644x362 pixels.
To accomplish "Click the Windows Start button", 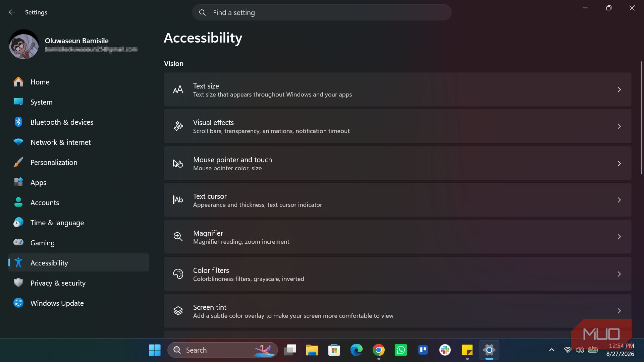I will pyautogui.click(x=155, y=350).
